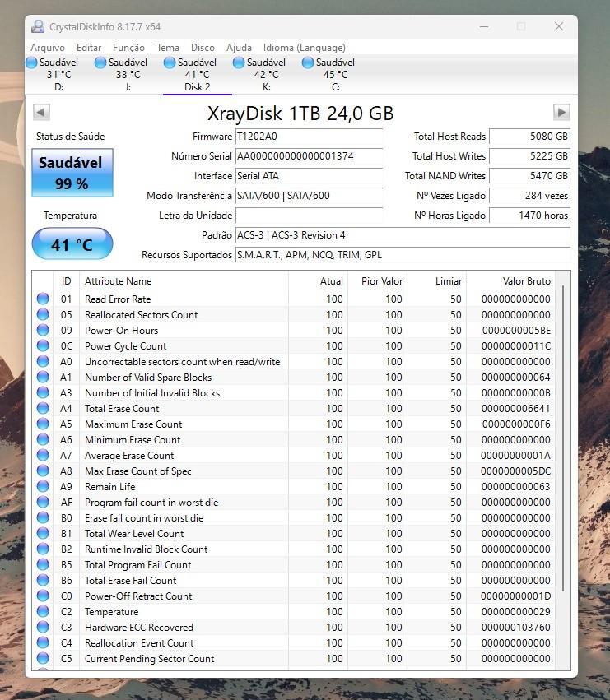The height and width of the screenshot is (700, 610).
Task: Click the Total NAND Writes value 5470 GB
Action: point(529,176)
